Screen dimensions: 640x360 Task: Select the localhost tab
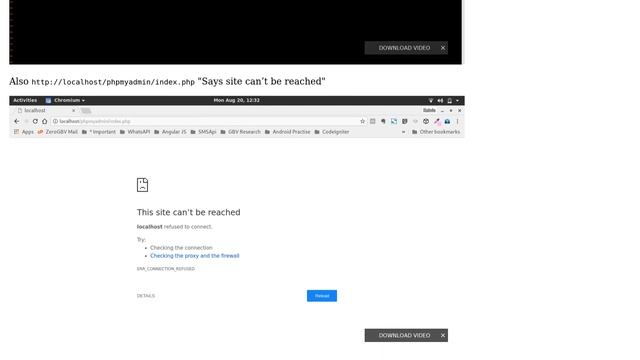click(45, 111)
